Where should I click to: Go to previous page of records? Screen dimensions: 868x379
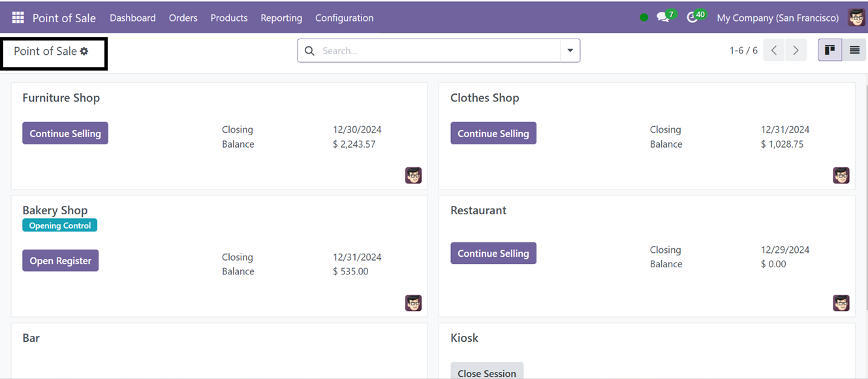(x=774, y=50)
